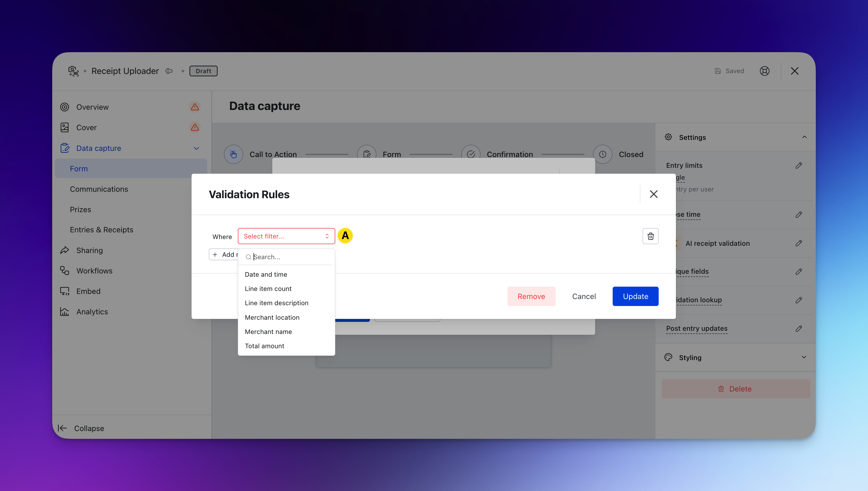The width and height of the screenshot is (868, 491).
Task: Collapse the Data capture sidebar group
Action: click(196, 148)
